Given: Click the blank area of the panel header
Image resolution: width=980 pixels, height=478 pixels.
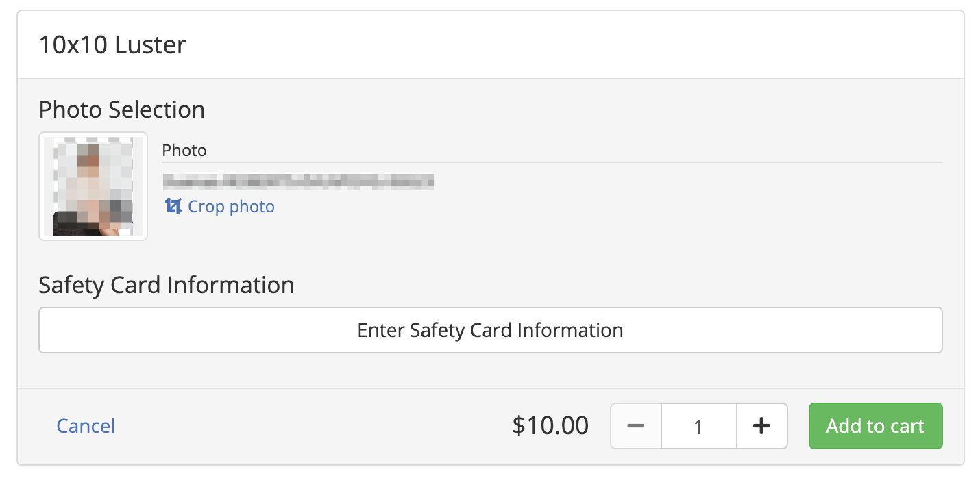Looking at the screenshot, I should tap(576, 45).
